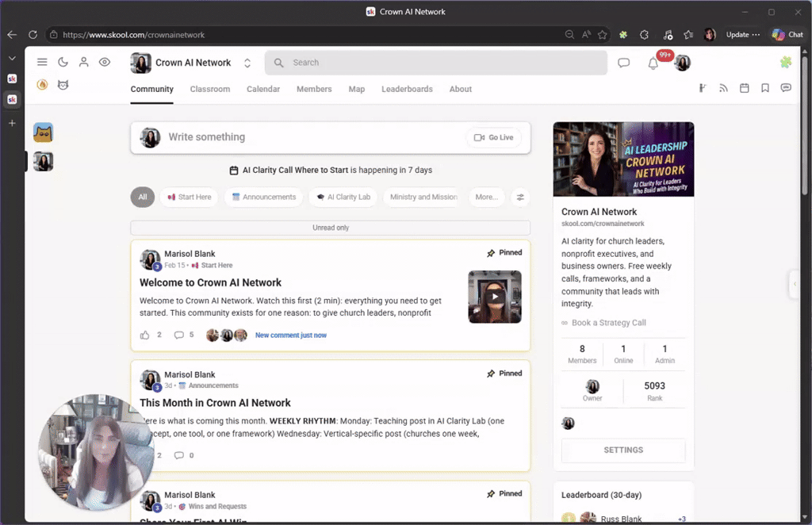812x525 pixels.
Task: Start a Go Live session
Action: pyautogui.click(x=493, y=137)
